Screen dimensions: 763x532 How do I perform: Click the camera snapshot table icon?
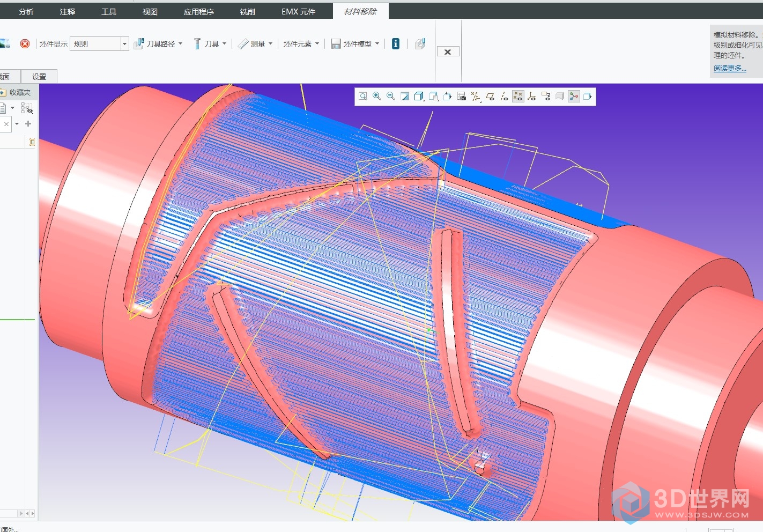462,97
